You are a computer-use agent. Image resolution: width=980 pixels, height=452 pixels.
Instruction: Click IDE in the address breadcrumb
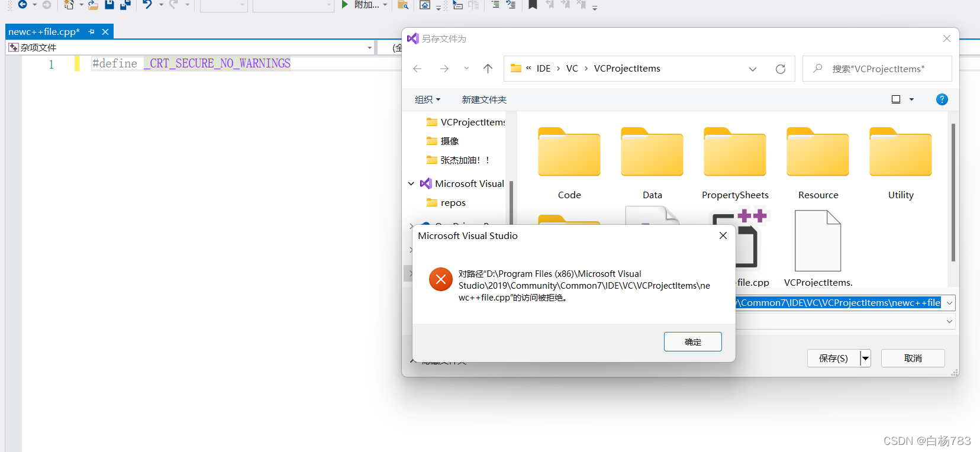(x=543, y=69)
